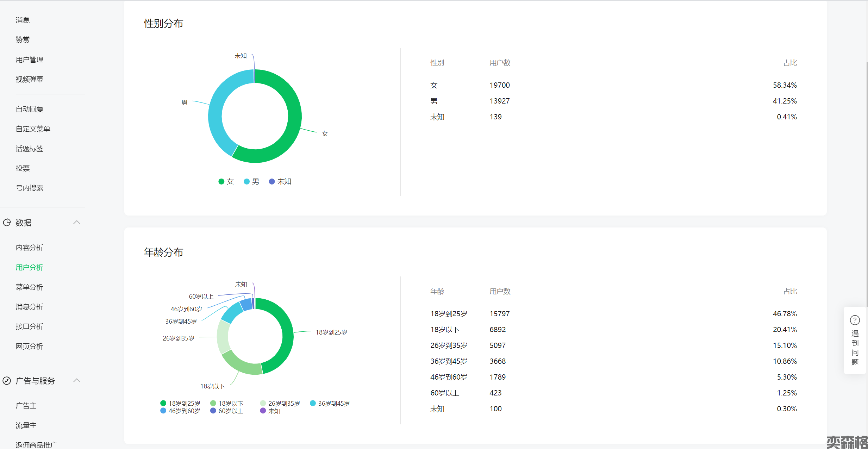Toggle the 46岁到60岁 legend marker
This screenshot has width=868, height=449.
pos(163,411)
